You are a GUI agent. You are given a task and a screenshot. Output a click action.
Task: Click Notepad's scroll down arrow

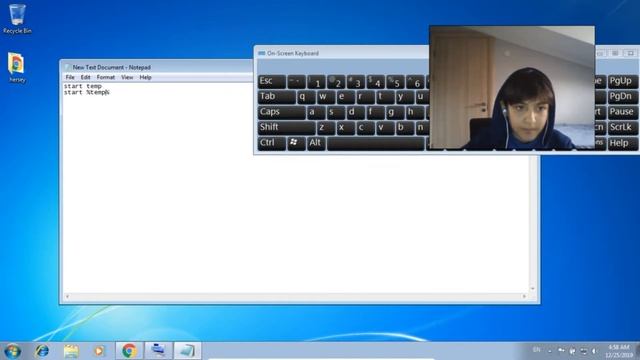click(533, 289)
